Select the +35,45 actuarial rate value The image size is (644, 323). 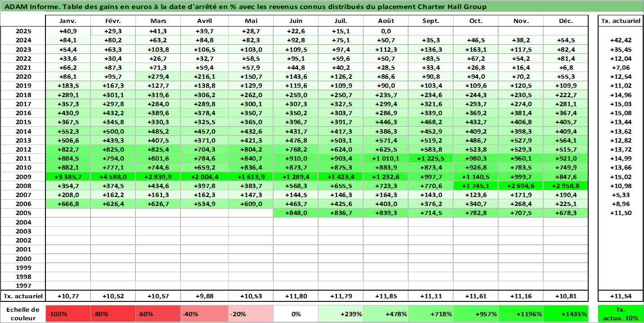point(620,49)
